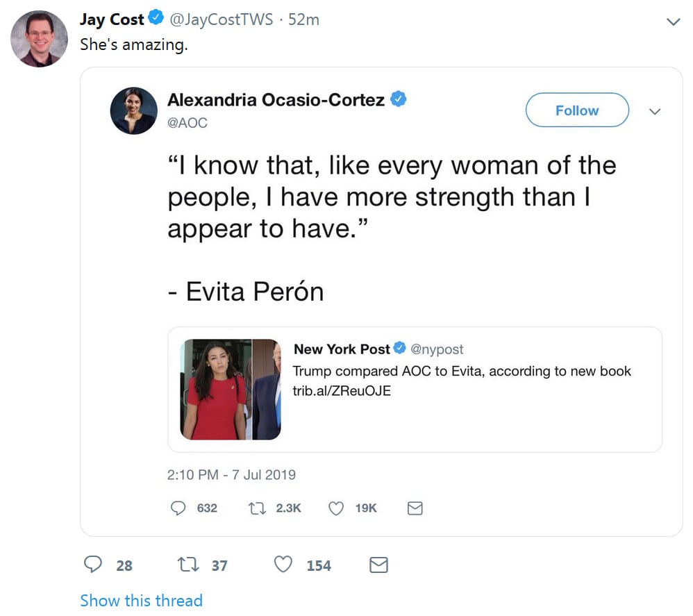Open the @nypost handle in quoted card
693x616 pixels.
tap(437, 349)
